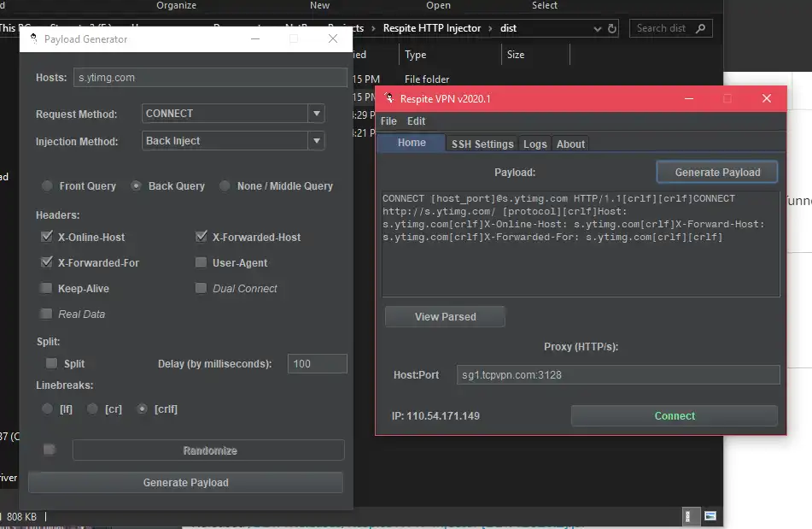Image resolution: width=812 pixels, height=529 pixels.
Task: Click the Back Inject combo box
Action: pos(233,141)
